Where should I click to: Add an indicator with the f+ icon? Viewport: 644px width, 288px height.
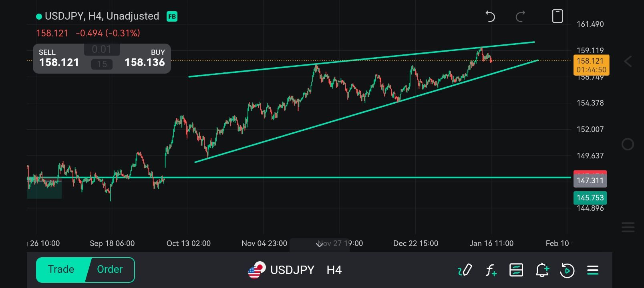491,270
